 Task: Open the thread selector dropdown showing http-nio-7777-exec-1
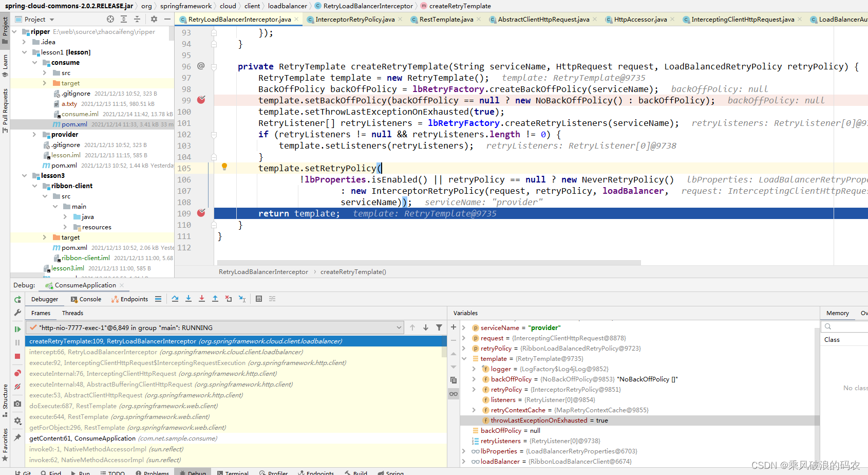click(x=399, y=327)
